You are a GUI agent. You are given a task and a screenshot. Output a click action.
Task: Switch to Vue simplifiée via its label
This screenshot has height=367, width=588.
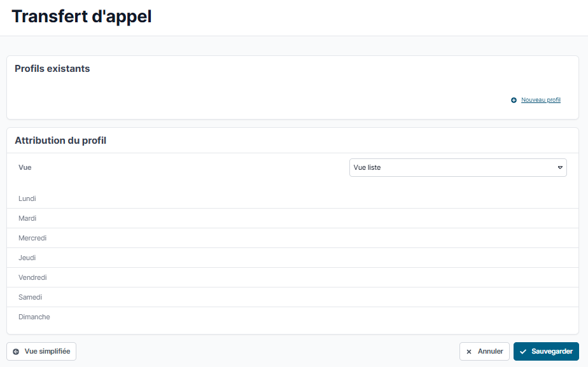point(47,351)
